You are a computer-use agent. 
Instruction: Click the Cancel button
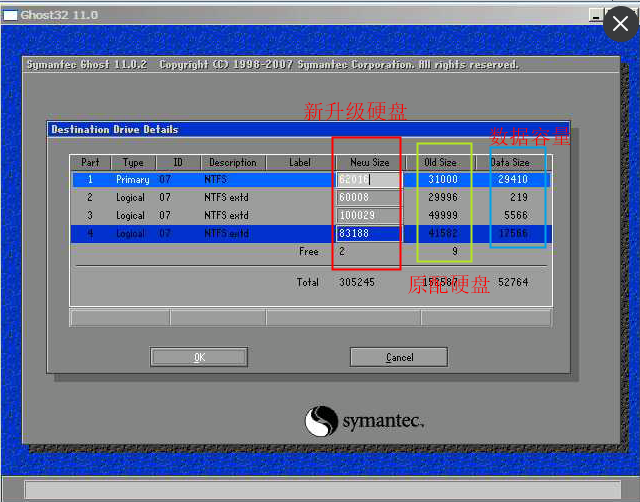click(399, 357)
